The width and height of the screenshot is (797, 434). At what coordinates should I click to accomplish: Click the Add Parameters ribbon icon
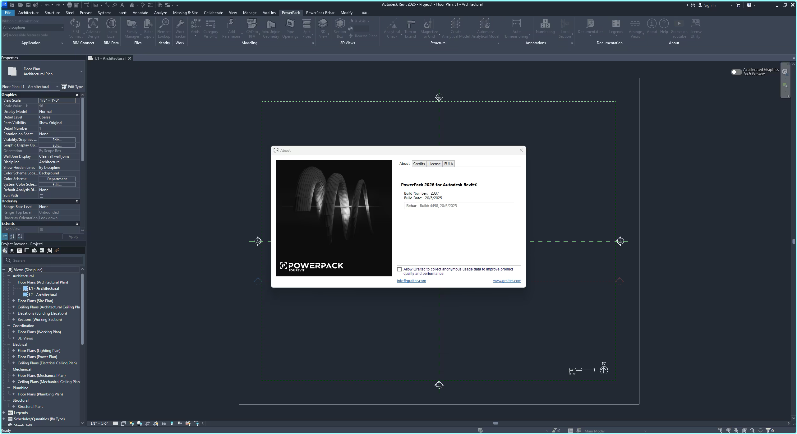(231, 25)
